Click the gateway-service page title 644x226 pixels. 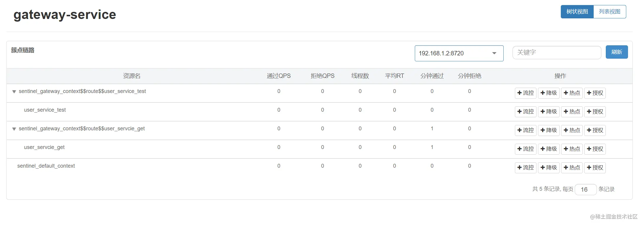coord(65,15)
